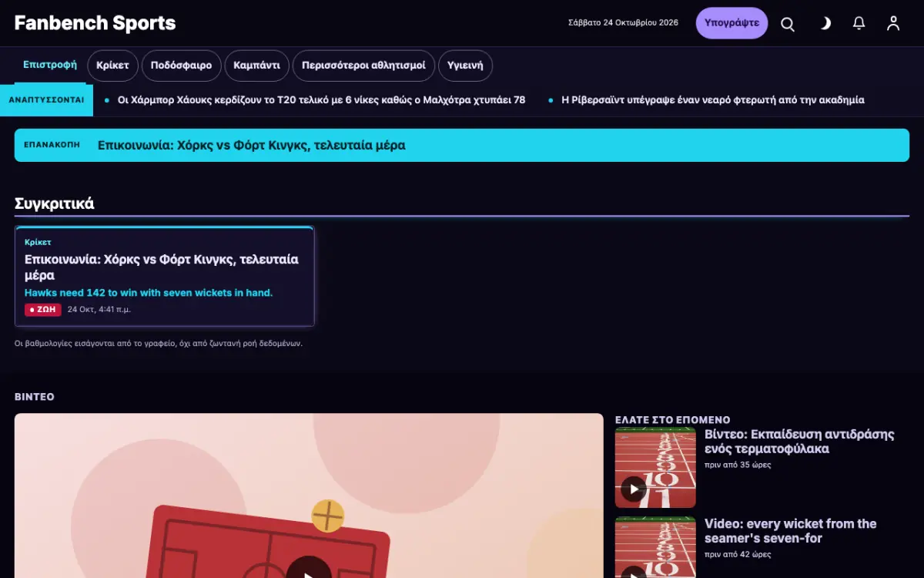
Task: Open the Υγιεινή section
Action: coord(465,66)
